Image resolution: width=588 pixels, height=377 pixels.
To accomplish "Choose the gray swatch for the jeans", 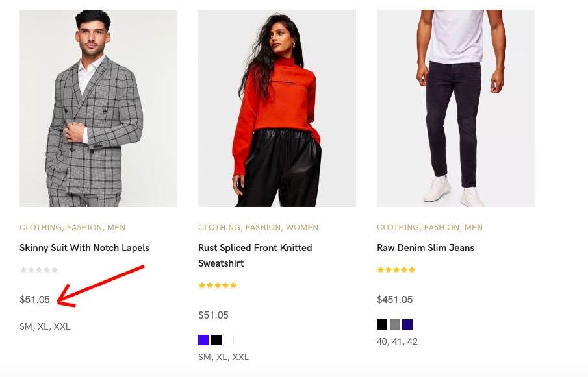I will (x=395, y=324).
